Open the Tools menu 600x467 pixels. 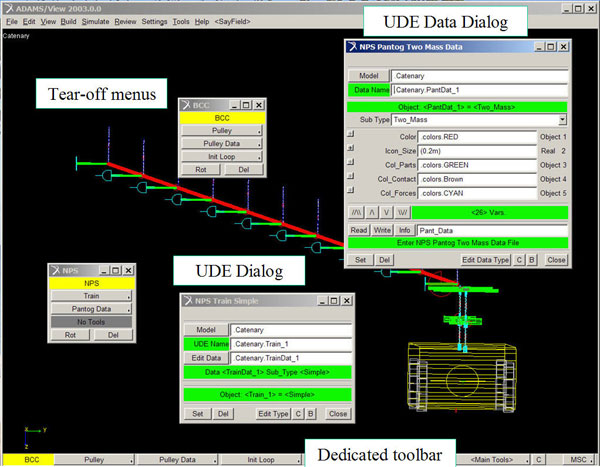pyautogui.click(x=181, y=22)
